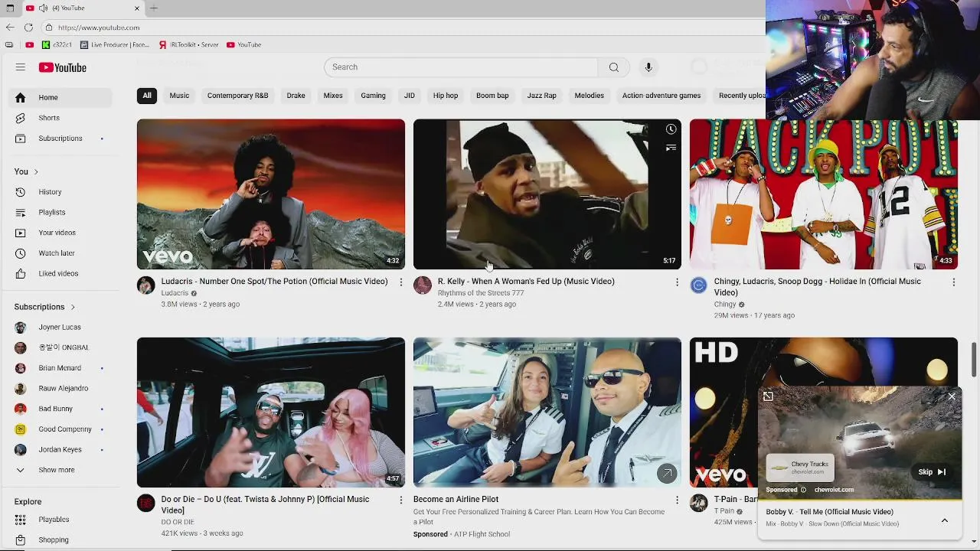Open Rauw Alejandro subscription channel

[x=59, y=388]
